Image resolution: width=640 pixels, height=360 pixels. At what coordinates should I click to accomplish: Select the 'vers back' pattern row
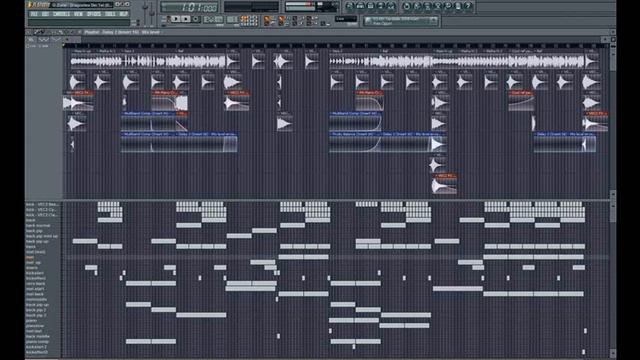[43, 284]
